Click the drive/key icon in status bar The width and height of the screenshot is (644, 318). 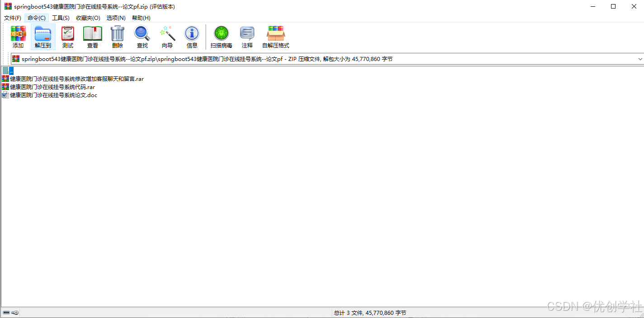(10, 313)
